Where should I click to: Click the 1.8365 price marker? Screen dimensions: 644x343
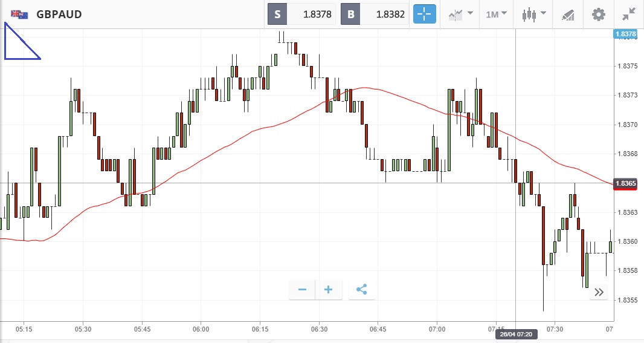point(625,183)
